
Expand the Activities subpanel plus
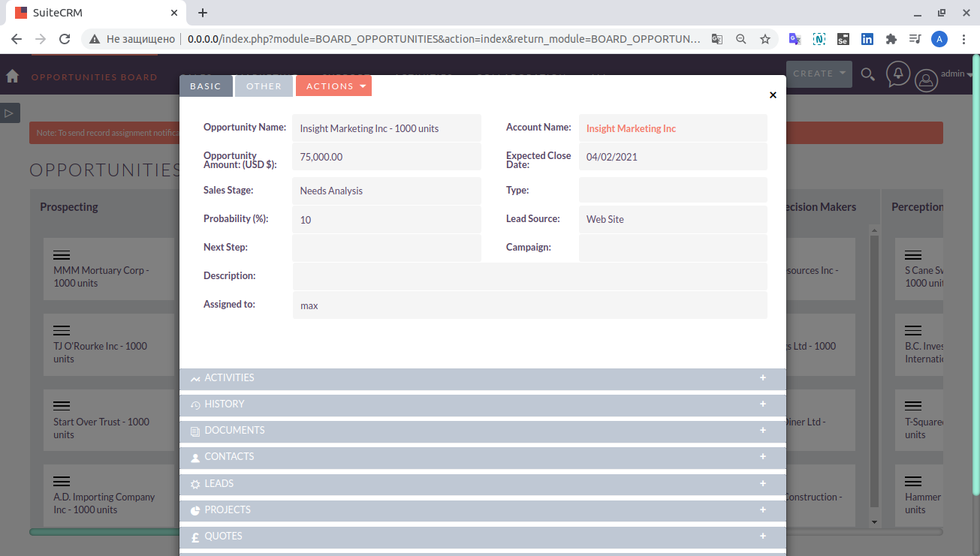763,378
